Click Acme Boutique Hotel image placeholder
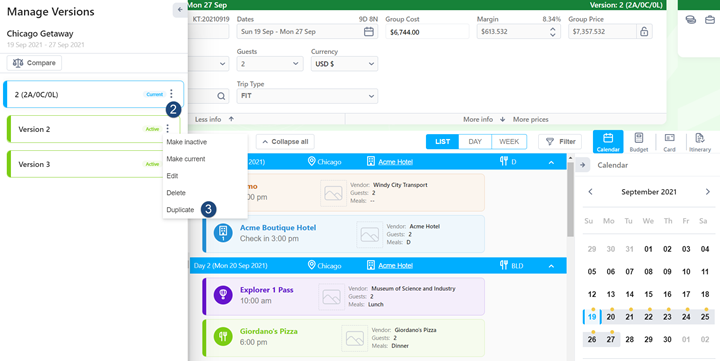The width and height of the screenshot is (720, 361). 370,235
